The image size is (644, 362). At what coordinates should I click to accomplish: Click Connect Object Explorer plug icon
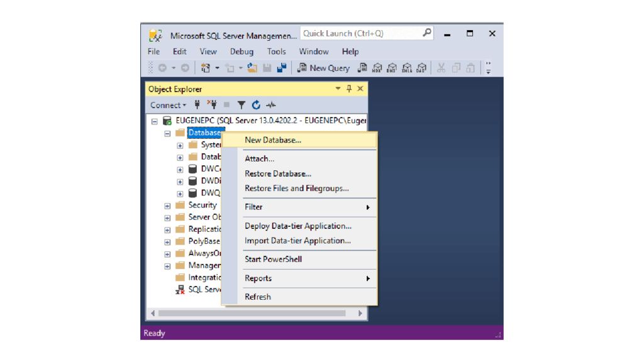tap(197, 105)
